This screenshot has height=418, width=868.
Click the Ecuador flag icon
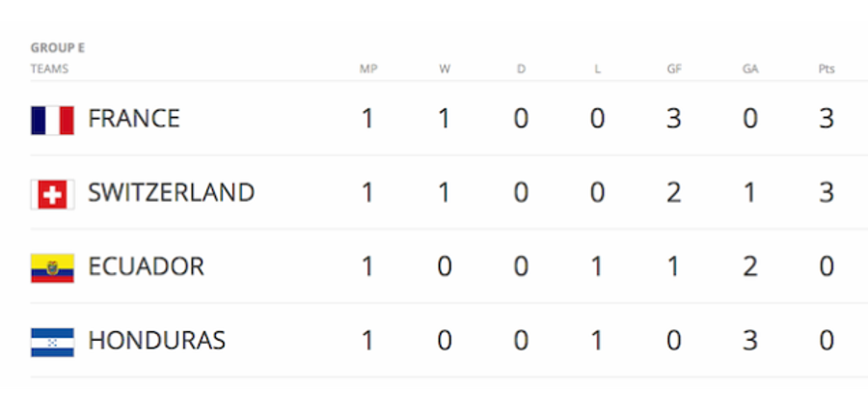click(52, 268)
